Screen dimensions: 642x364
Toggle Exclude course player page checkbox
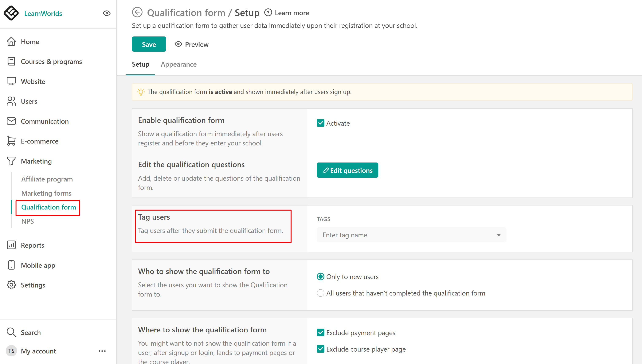tap(320, 349)
